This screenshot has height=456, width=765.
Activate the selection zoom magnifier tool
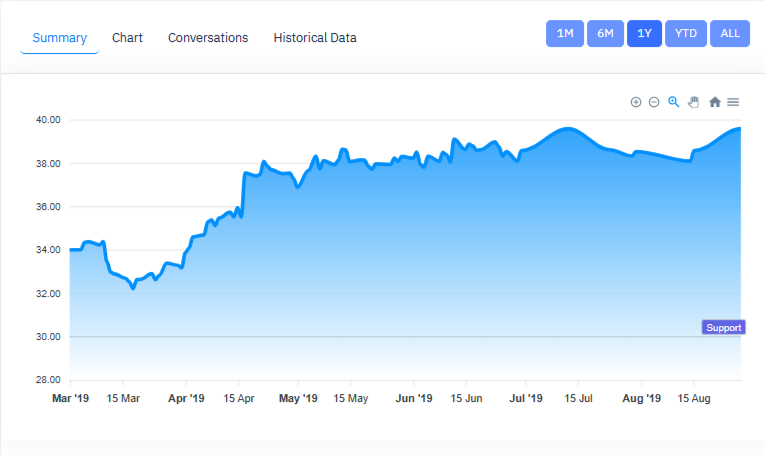(674, 102)
